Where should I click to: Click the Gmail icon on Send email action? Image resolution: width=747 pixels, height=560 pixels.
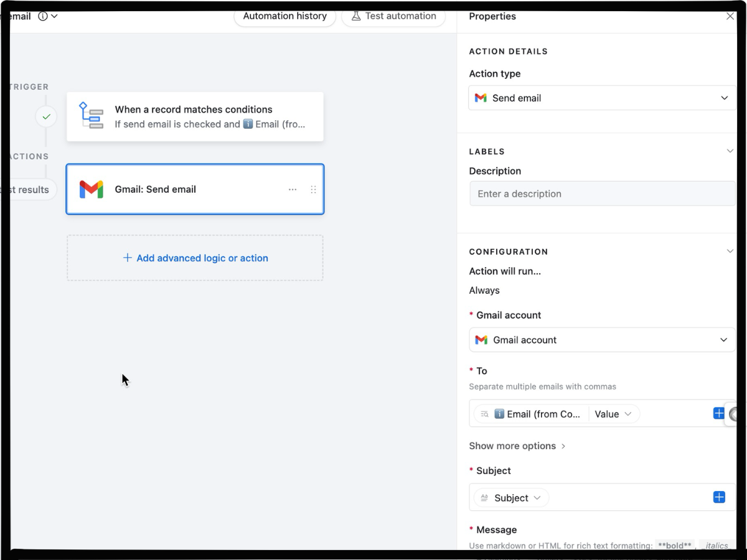[x=91, y=189]
